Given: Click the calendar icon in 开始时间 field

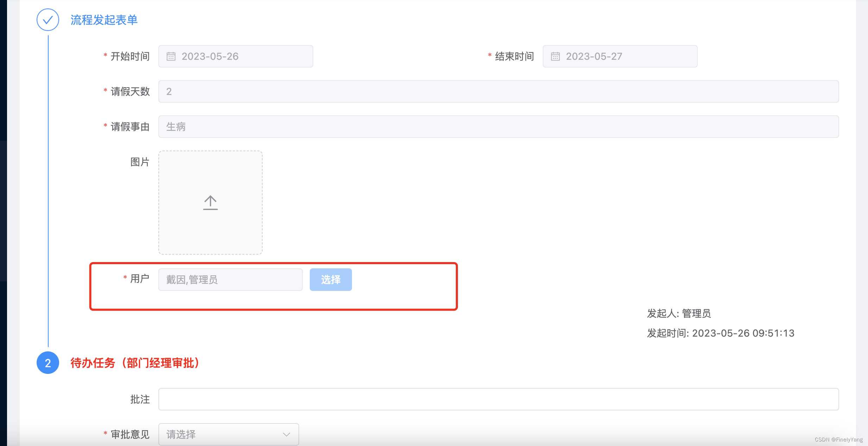Looking at the screenshot, I should 171,56.
